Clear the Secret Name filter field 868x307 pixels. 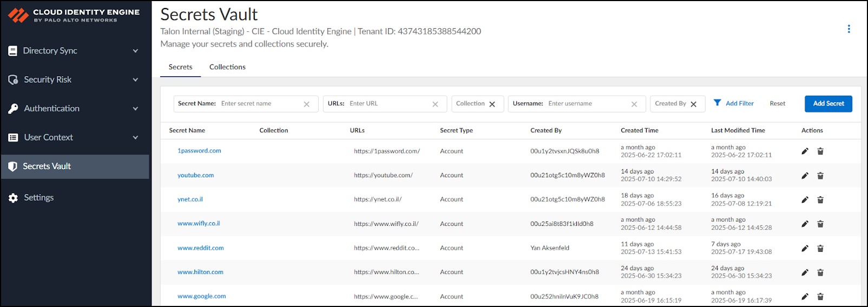click(x=306, y=104)
